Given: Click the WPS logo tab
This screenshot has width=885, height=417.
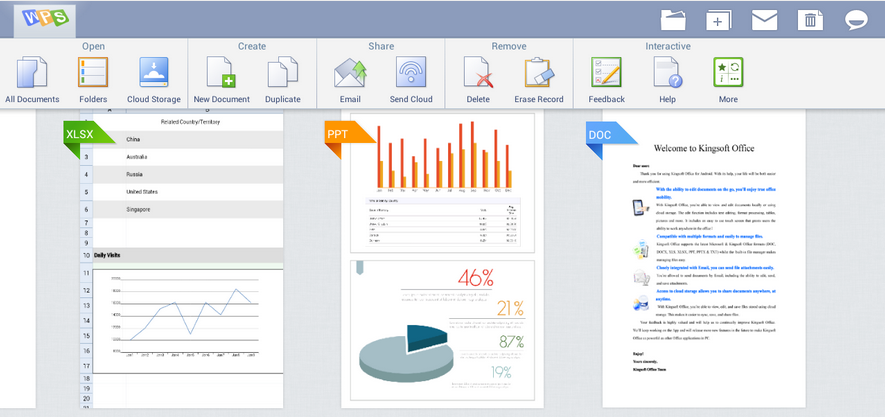Looking at the screenshot, I should point(45,19).
